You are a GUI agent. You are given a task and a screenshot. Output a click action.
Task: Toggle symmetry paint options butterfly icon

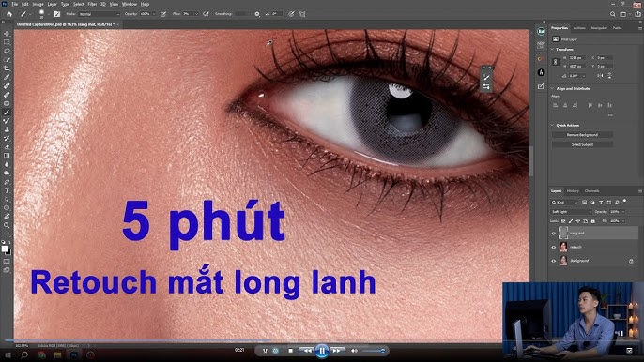pyautogui.click(x=302, y=14)
